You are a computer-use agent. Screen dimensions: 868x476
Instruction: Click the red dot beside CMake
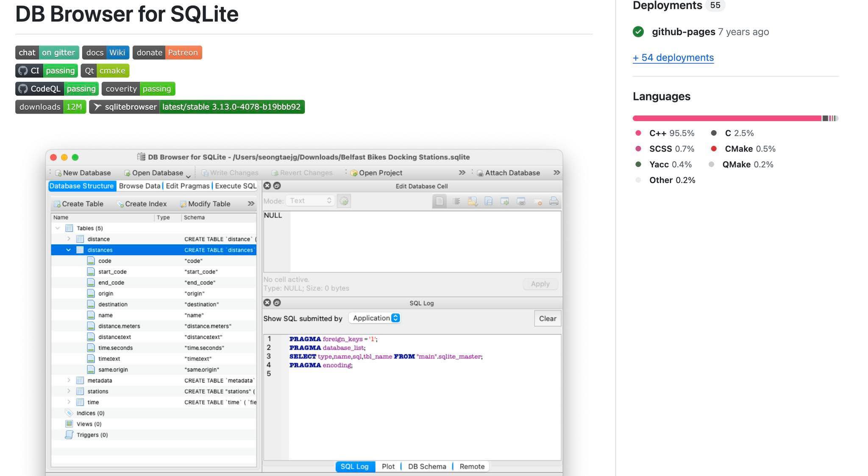click(x=714, y=149)
